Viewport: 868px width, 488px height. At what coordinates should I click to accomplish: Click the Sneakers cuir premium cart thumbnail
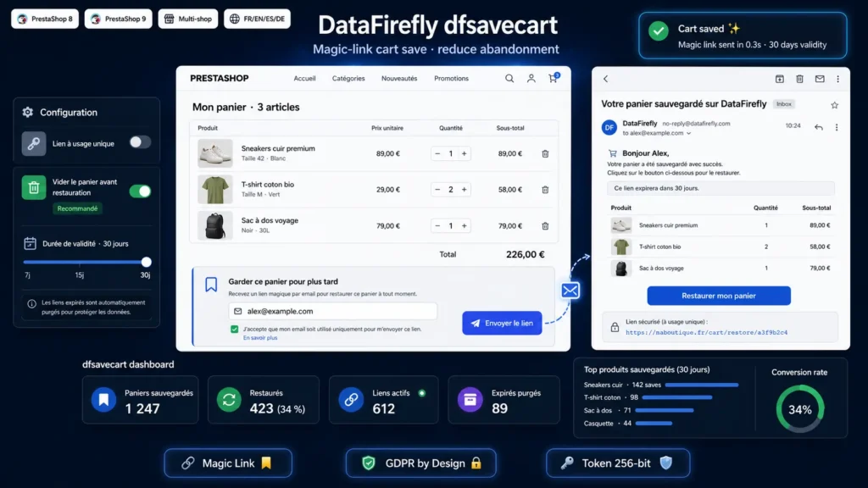214,153
